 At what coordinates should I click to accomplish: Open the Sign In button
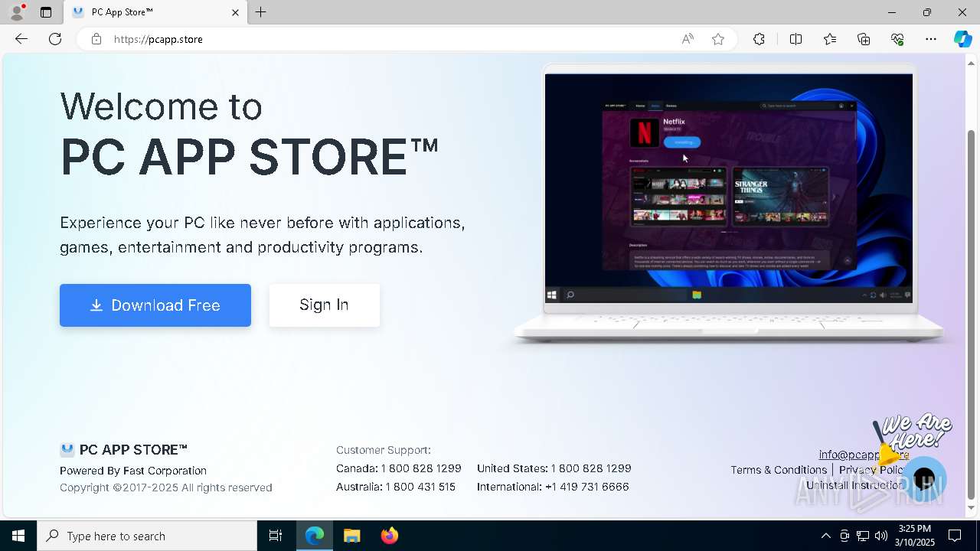(324, 305)
